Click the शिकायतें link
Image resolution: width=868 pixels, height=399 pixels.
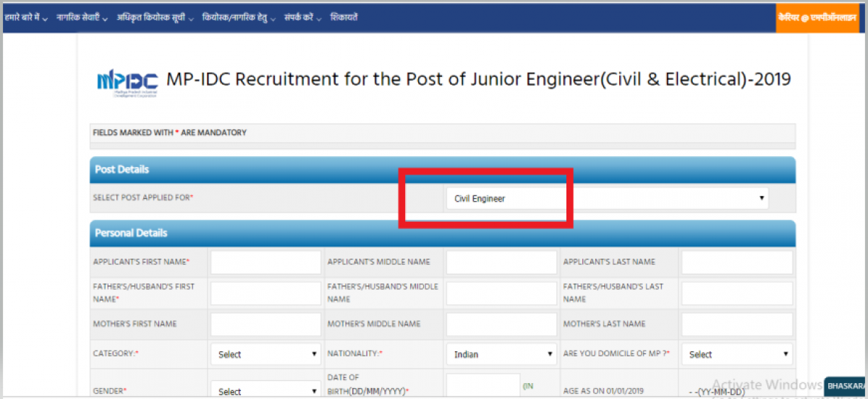pos(344,17)
